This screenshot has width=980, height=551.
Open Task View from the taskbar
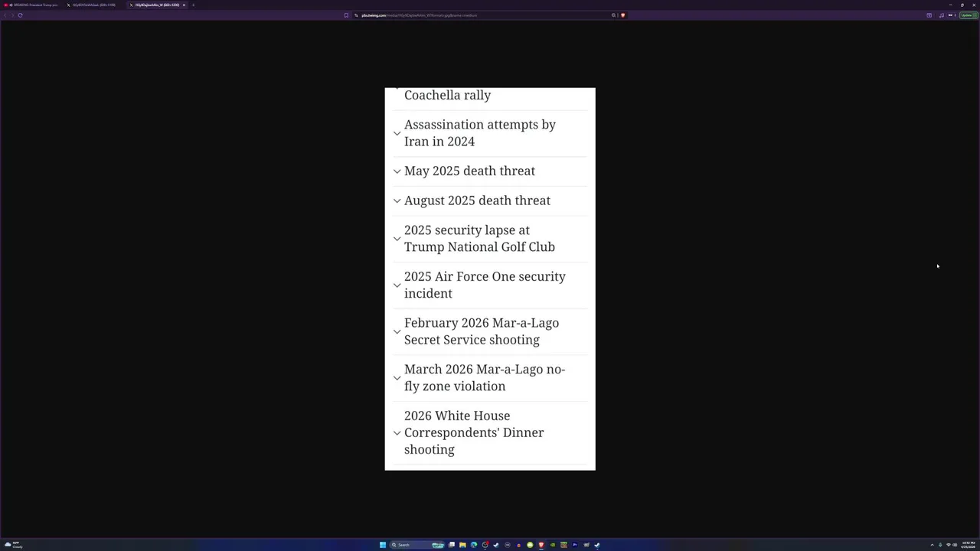(x=452, y=545)
